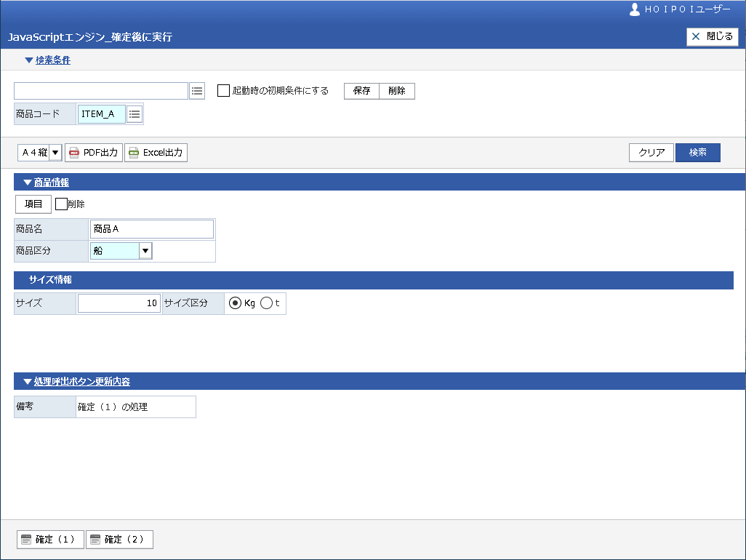Open the A4縦 paper size dropdown
The height and width of the screenshot is (560, 746).
(x=55, y=153)
